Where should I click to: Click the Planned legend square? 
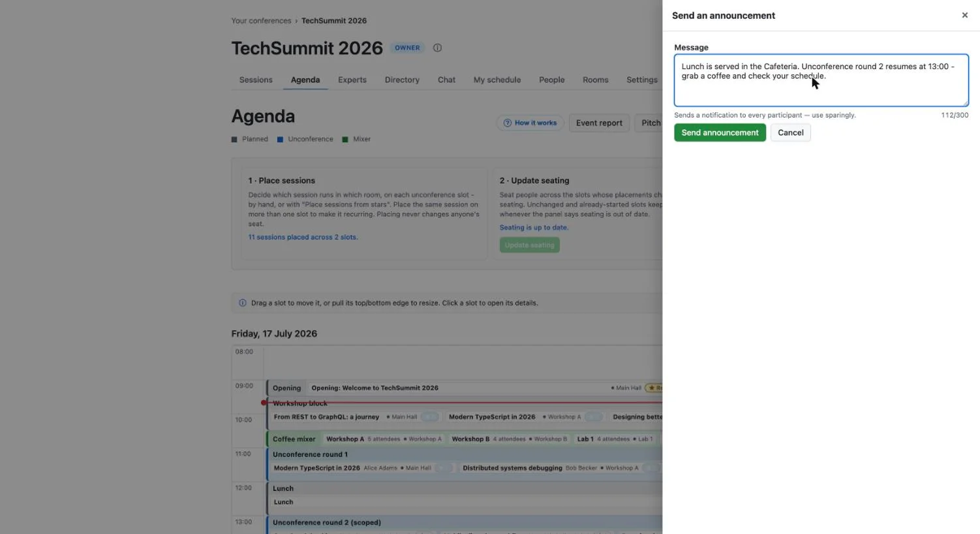click(x=234, y=139)
